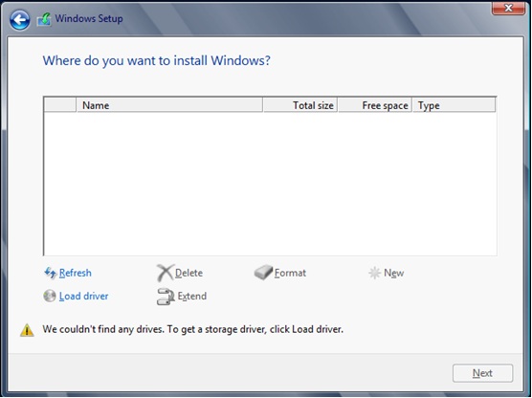
Task: Open the Refresh link
Action: pyautogui.click(x=75, y=273)
